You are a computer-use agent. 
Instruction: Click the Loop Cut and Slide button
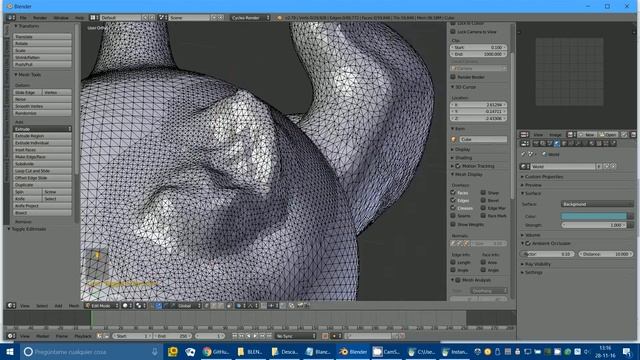42,171
